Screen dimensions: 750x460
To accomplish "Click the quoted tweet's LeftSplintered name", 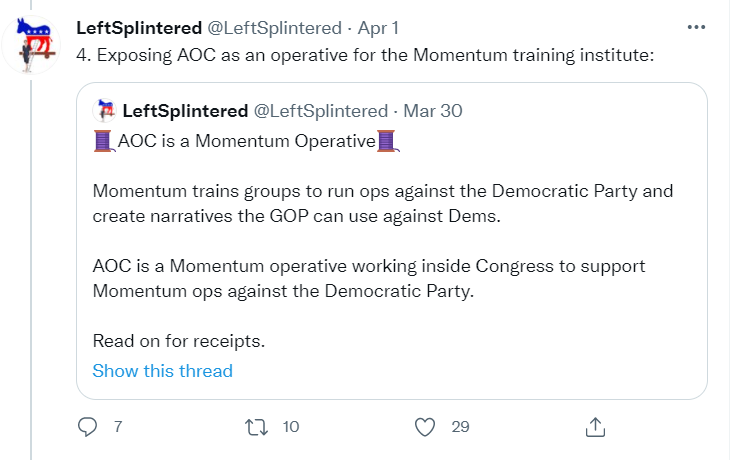I will point(185,110).
